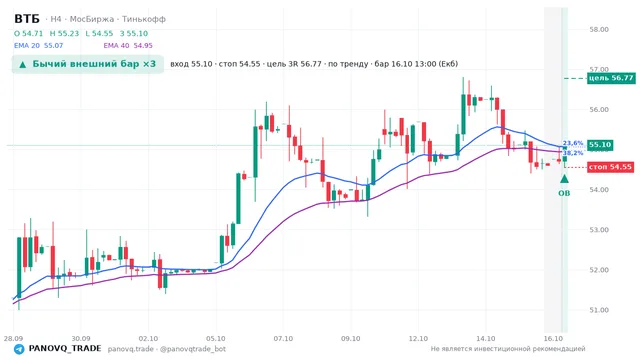Click the 58.00 price axis label
Viewport: 640px width, 360px height.
point(599,29)
